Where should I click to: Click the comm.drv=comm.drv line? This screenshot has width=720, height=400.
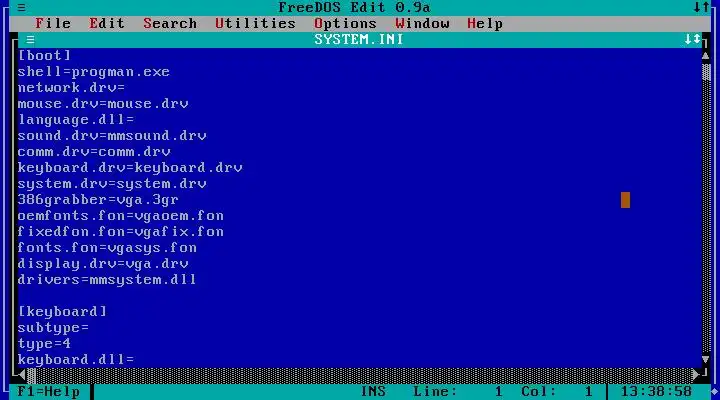click(x=94, y=152)
